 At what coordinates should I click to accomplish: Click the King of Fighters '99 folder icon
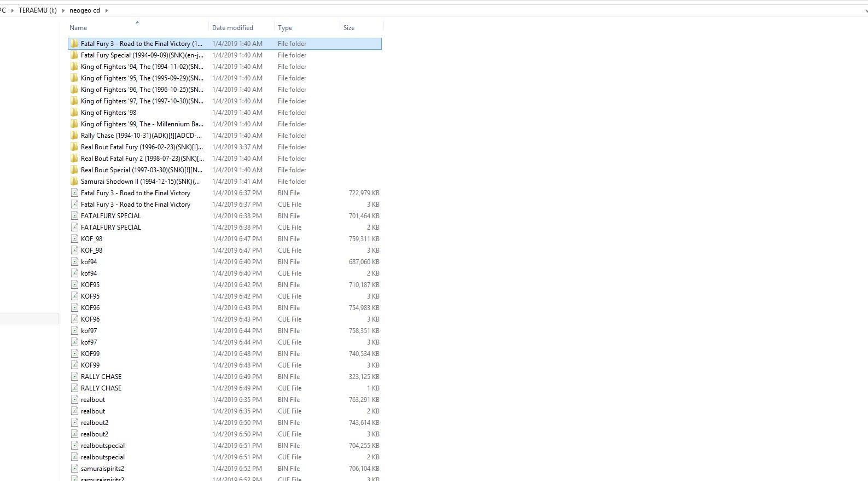click(x=74, y=124)
